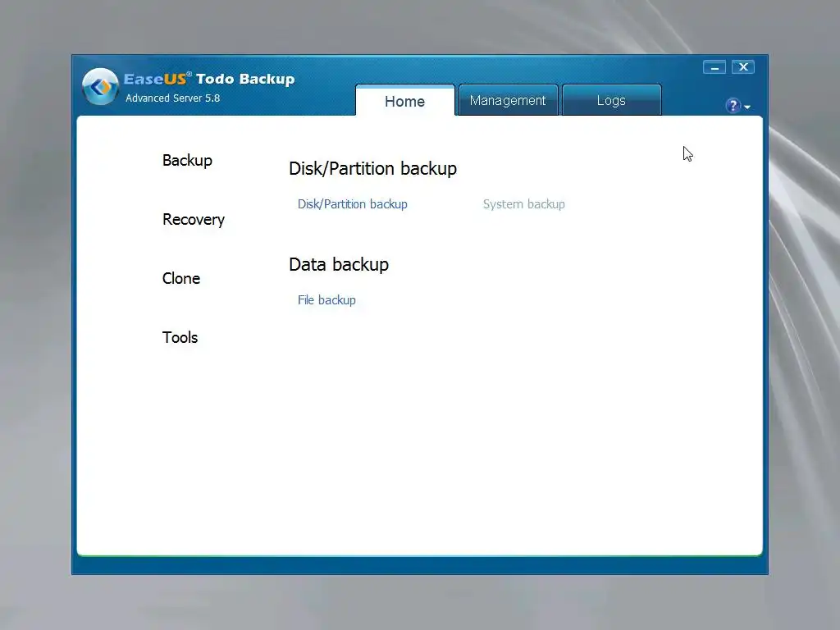
Task: Click the Data backup section heading
Action: 339,265
